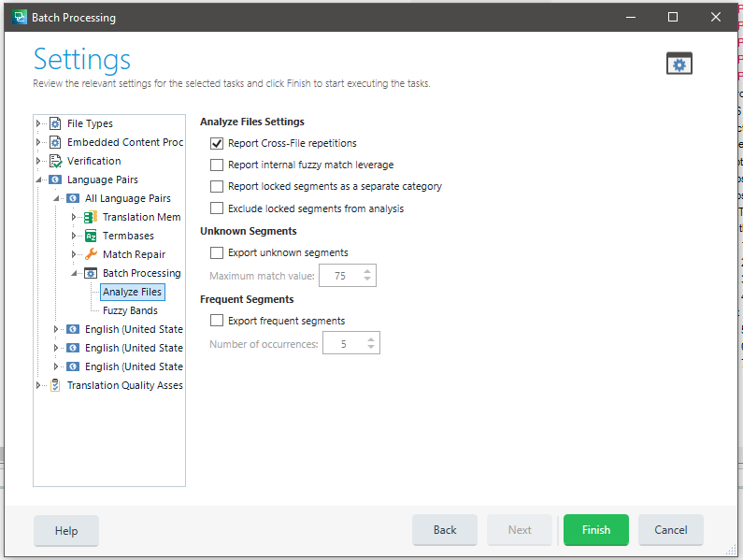
Task: Click the Batch Processing gear icon in tree
Action: coord(91,273)
